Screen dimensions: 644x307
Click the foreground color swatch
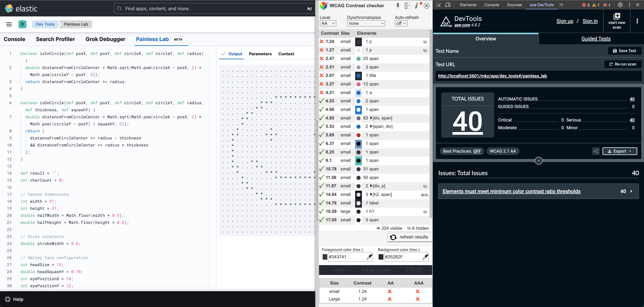pyautogui.click(x=325, y=257)
